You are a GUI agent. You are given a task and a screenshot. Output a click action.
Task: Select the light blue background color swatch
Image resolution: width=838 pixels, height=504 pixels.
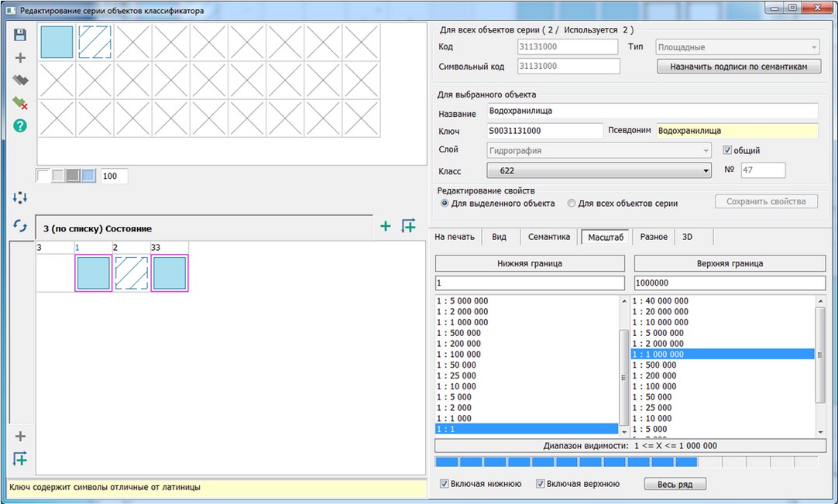(88, 176)
